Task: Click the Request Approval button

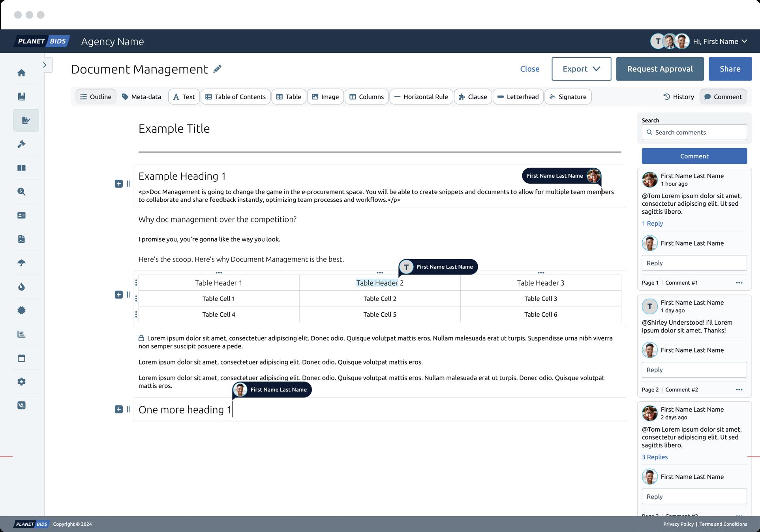Action: point(660,69)
